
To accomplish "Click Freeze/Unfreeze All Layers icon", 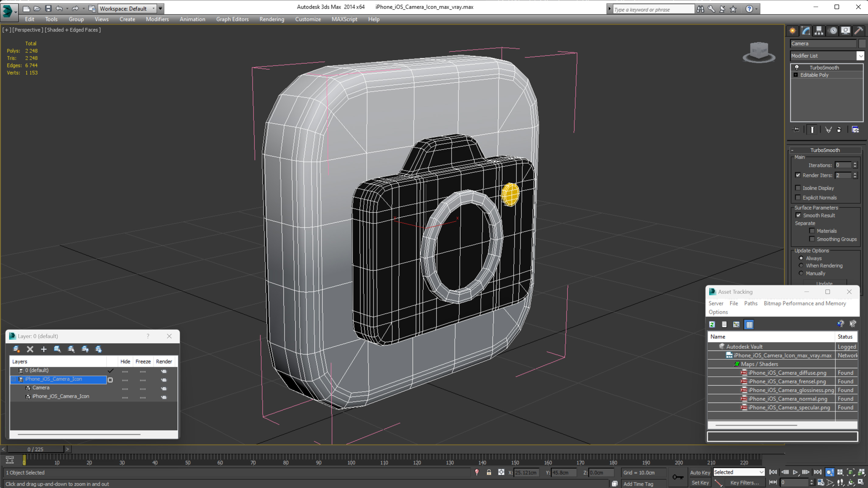I will tap(98, 349).
